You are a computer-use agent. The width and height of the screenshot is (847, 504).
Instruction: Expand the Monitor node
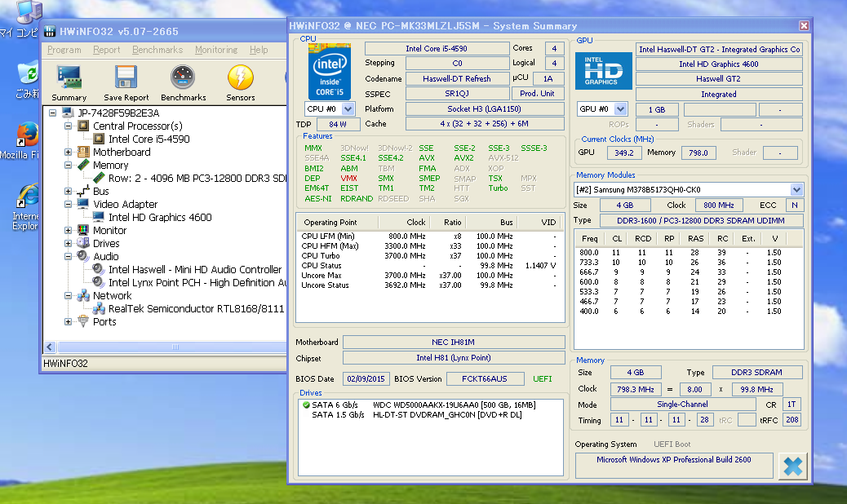tap(68, 231)
